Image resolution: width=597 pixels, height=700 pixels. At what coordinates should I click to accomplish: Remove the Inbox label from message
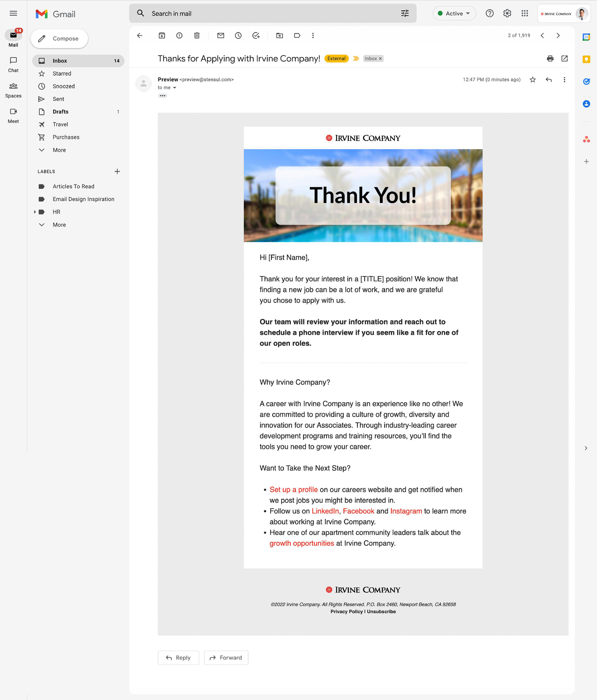tap(380, 59)
